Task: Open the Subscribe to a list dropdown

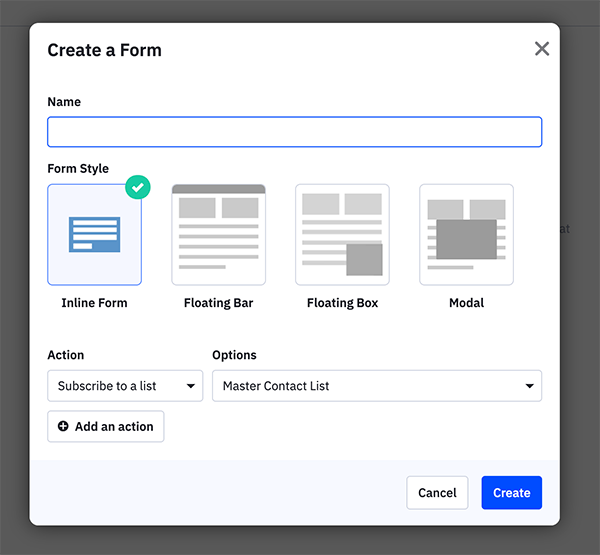Action: tap(125, 386)
